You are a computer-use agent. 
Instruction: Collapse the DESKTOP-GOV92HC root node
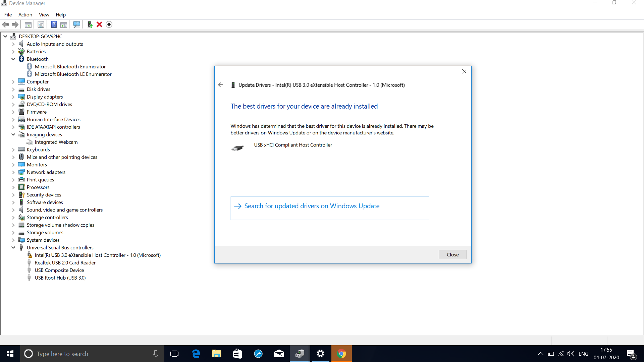pyautogui.click(x=5, y=36)
